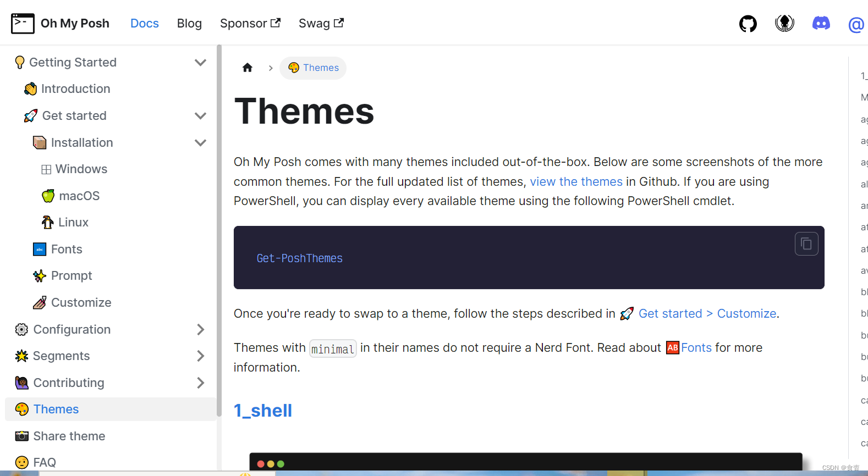Screen dimensions: 868x476
Task: Click the Customize sidebar label
Action: tap(81, 302)
